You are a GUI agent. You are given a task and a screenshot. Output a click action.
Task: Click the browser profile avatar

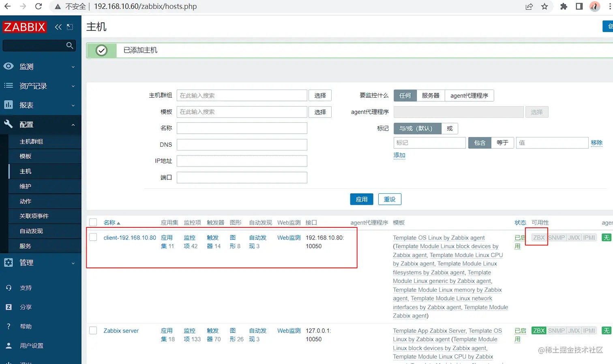tap(595, 6)
